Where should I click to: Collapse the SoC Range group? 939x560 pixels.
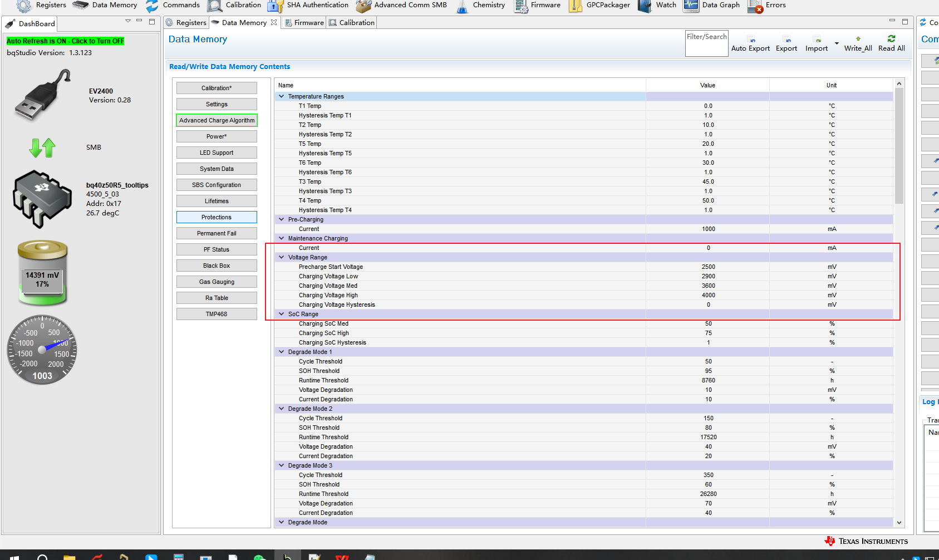(282, 314)
